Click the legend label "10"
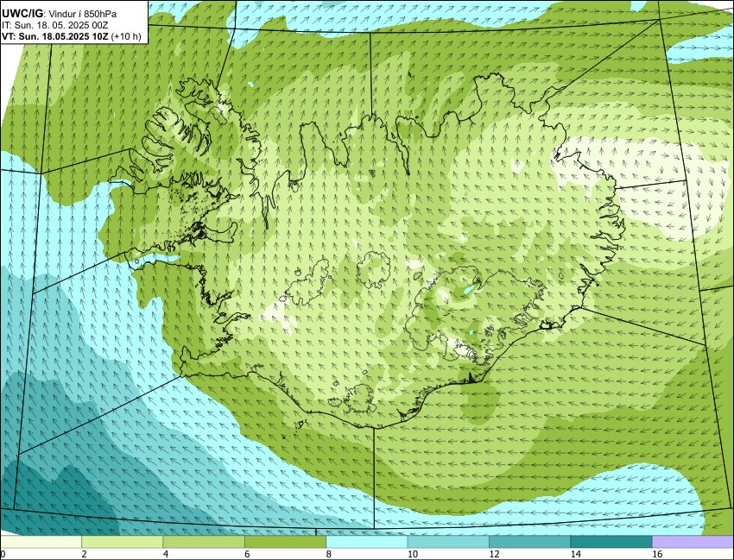This screenshot has height=560, width=734. [412, 554]
